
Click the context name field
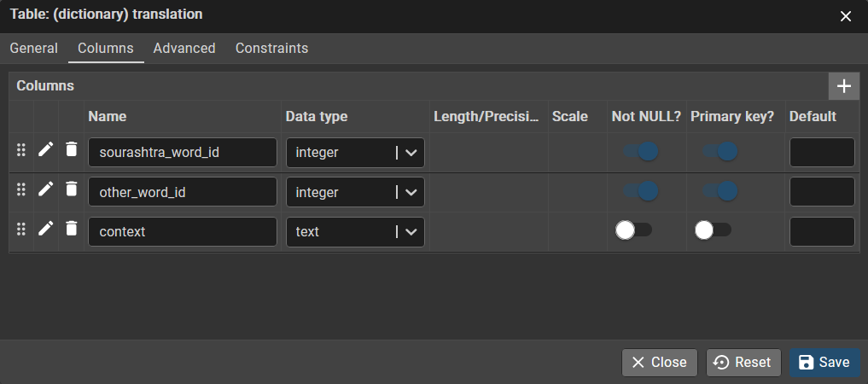[x=182, y=231]
